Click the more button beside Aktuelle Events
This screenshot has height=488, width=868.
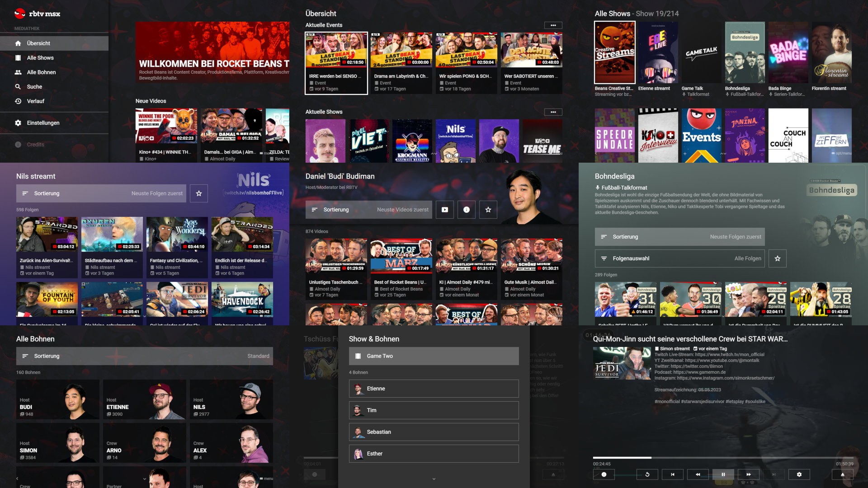[553, 25]
